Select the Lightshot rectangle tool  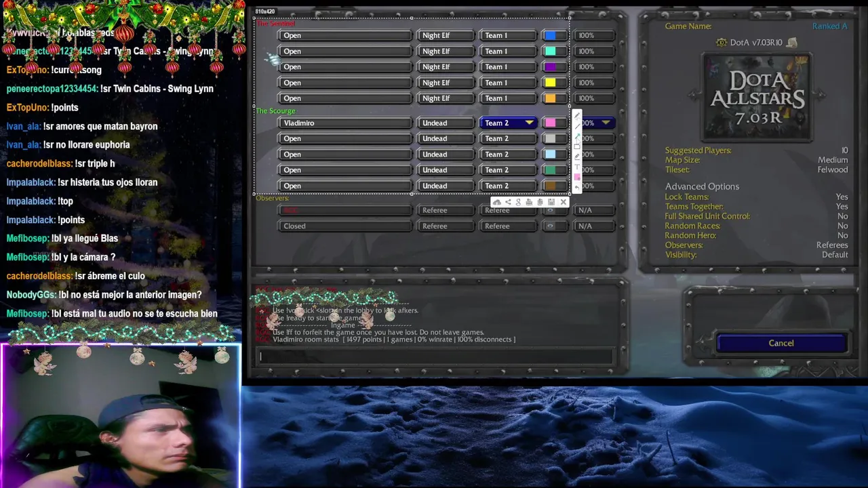(x=577, y=146)
